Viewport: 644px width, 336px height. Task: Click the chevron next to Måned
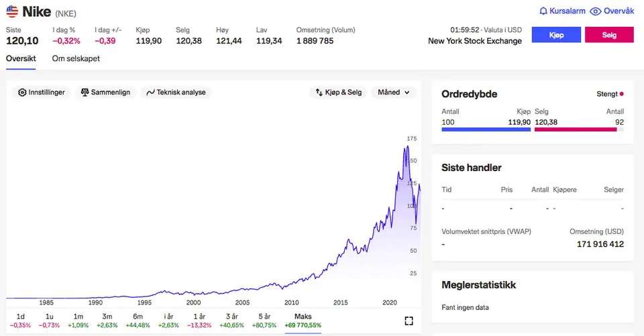(x=407, y=93)
